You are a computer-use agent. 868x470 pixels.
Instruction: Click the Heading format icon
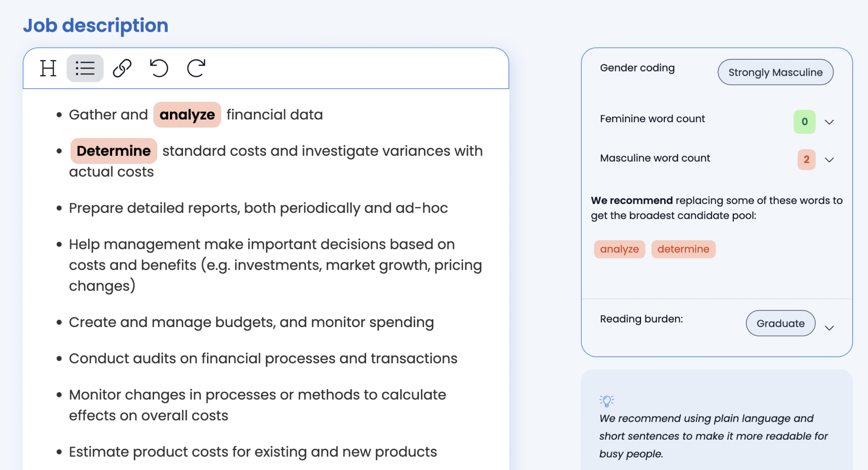click(48, 68)
